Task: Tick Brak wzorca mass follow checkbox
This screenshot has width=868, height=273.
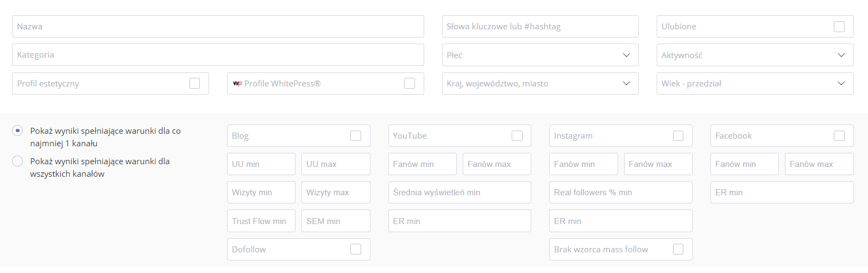Action: pos(678,249)
